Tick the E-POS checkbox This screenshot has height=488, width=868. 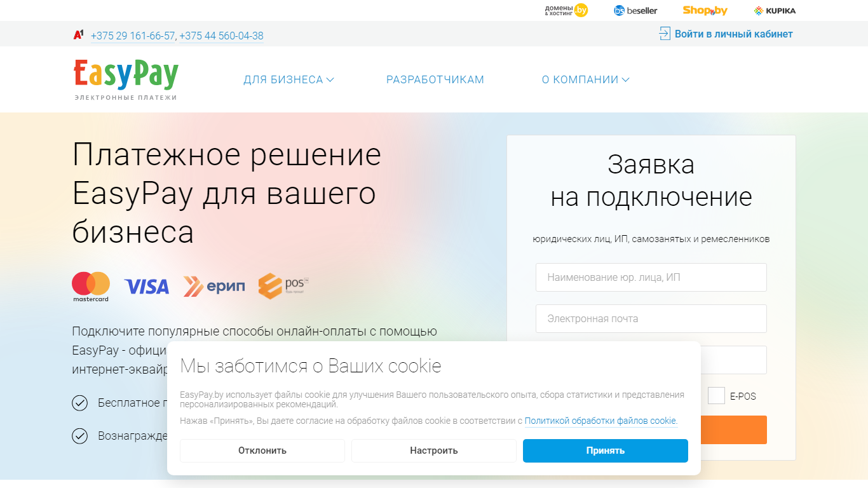[716, 396]
